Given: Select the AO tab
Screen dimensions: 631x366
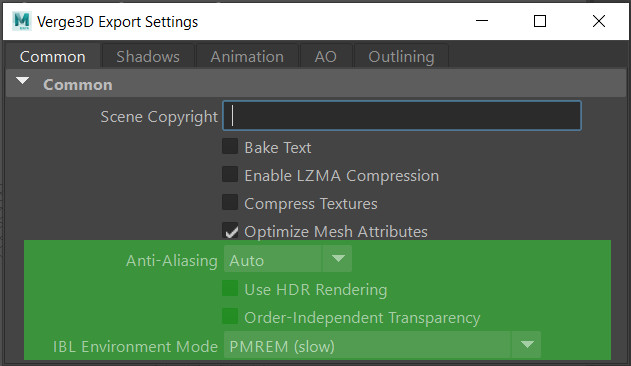Looking at the screenshot, I should [325, 56].
